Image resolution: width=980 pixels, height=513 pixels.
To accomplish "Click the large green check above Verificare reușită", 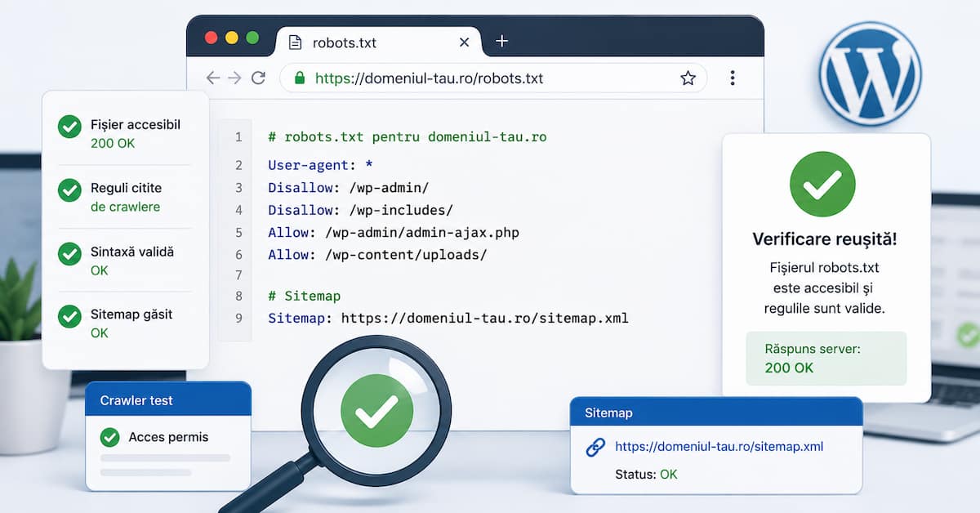I will pos(822,184).
